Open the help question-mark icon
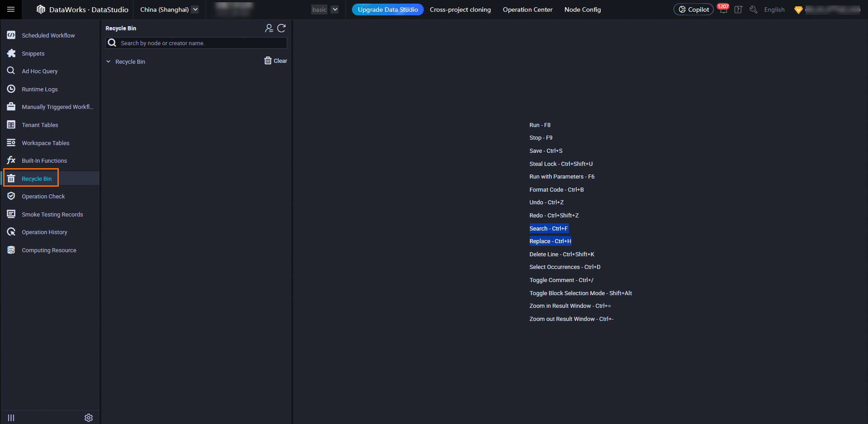The width and height of the screenshot is (868, 424). tap(738, 9)
